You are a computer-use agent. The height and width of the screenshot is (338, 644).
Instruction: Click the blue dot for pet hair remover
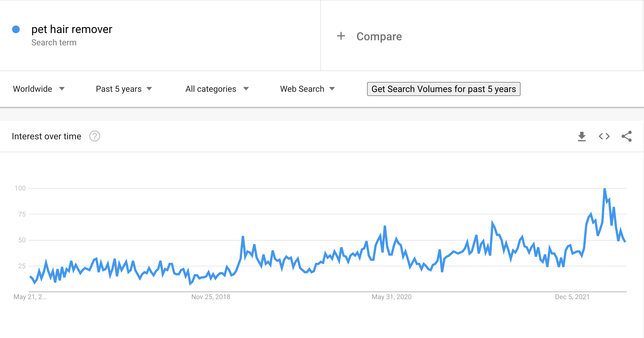pos(16,29)
